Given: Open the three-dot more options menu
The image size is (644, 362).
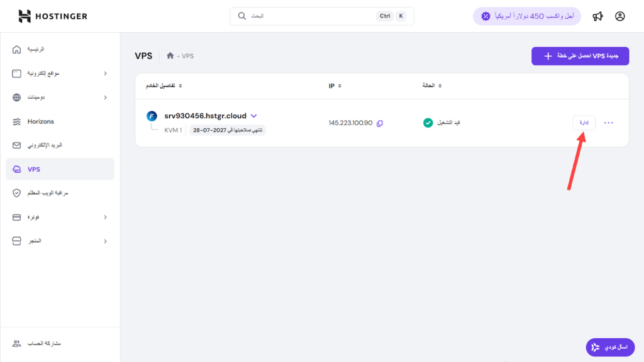Looking at the screenshot, I should (608, 123).
